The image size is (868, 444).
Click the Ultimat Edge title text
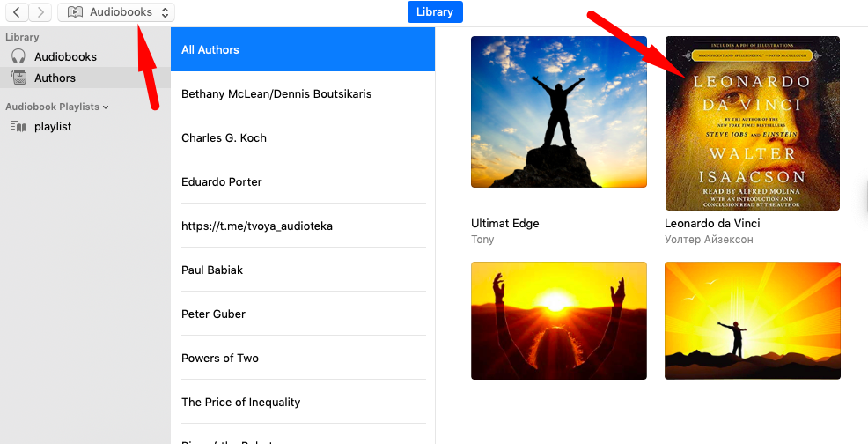[x=504, y=224]
